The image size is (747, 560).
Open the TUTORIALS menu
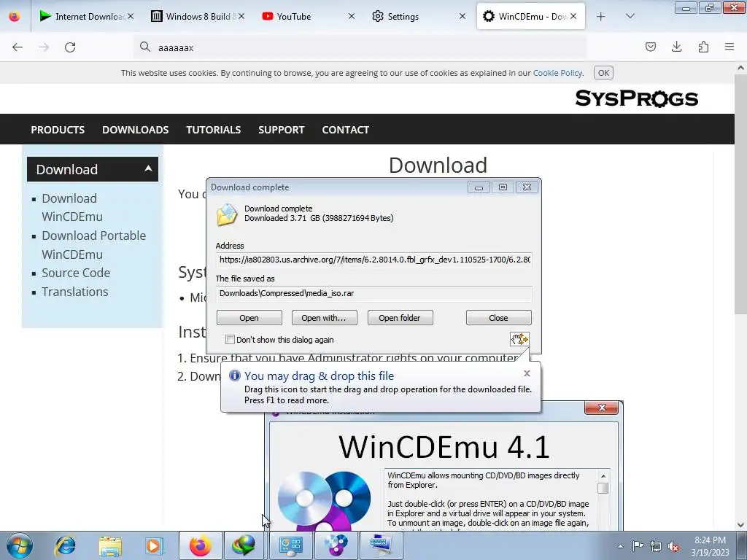click(x=214, y=130)
